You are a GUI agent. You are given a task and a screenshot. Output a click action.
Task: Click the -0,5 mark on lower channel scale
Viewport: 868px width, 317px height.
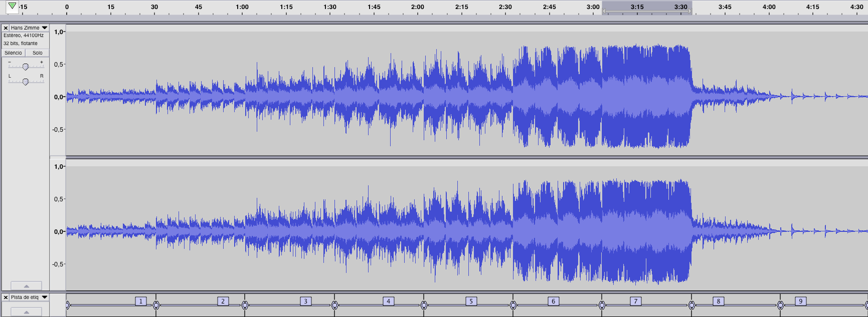click(58, 264)
